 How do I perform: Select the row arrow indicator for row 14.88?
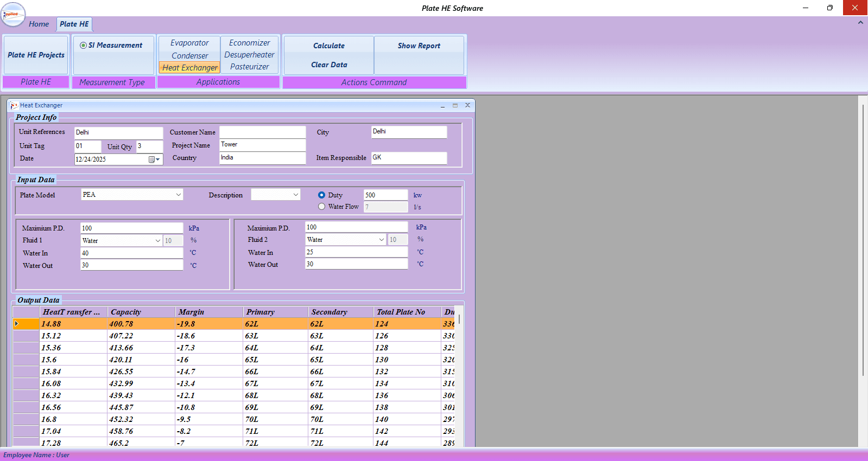tap(17, 324)
